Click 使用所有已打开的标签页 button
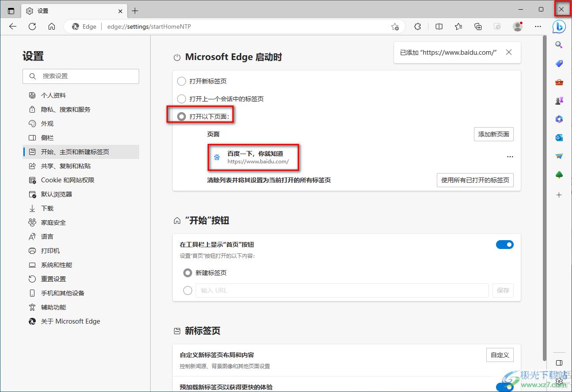572x392 pixels. pos(475,180)
